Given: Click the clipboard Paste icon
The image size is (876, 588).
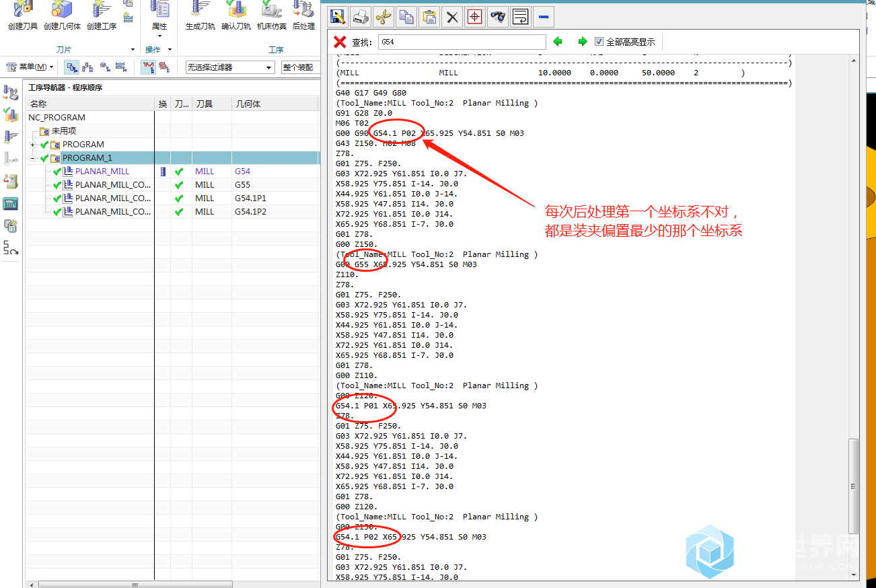Looking at the screenshot, I should pos(429,17).
